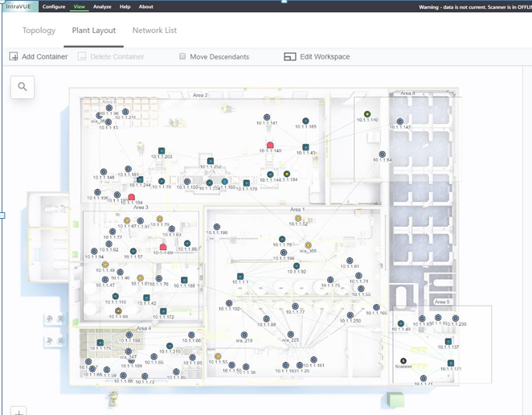
Task: Click the scanner offline warning message
Action: [475, 6]
